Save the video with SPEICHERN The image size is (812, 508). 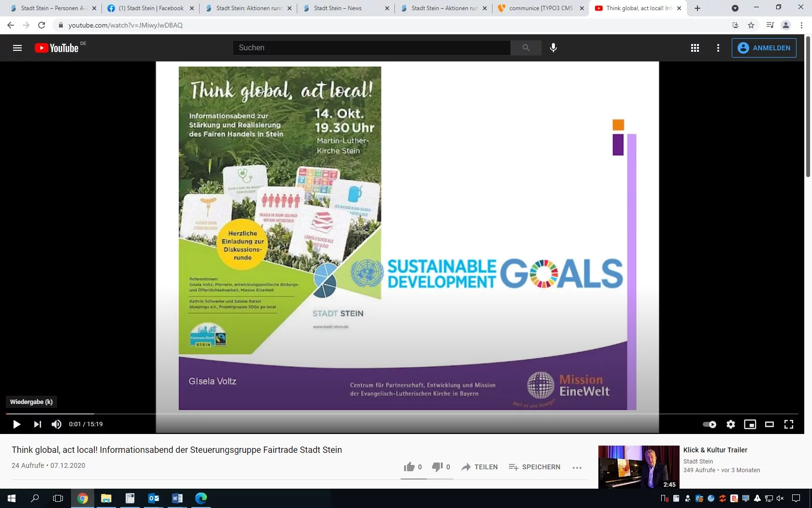pos(535,467)
